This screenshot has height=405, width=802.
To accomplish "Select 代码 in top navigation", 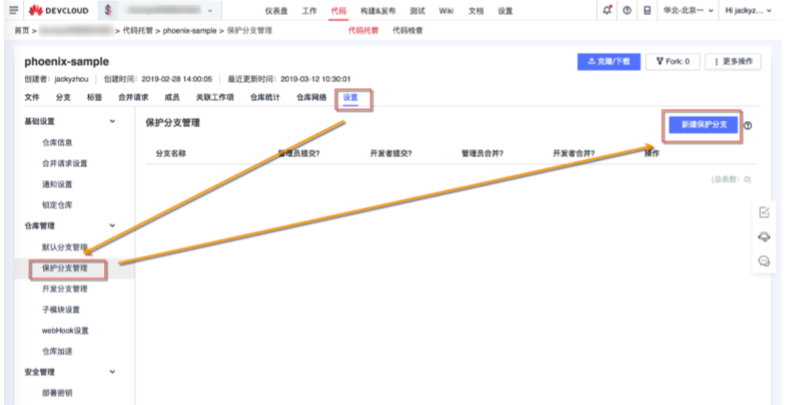I will 338,11.
